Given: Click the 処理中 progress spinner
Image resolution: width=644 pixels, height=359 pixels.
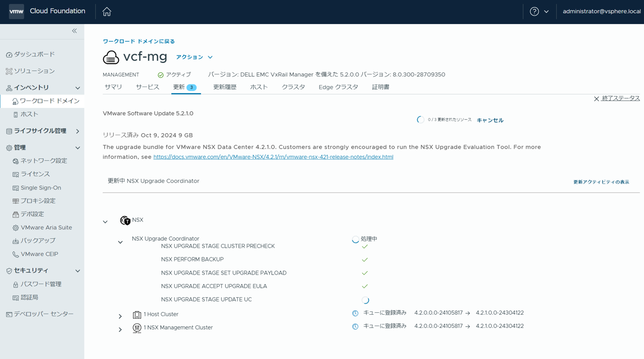Looking at the screenshot, I should [x=355, y=239].
